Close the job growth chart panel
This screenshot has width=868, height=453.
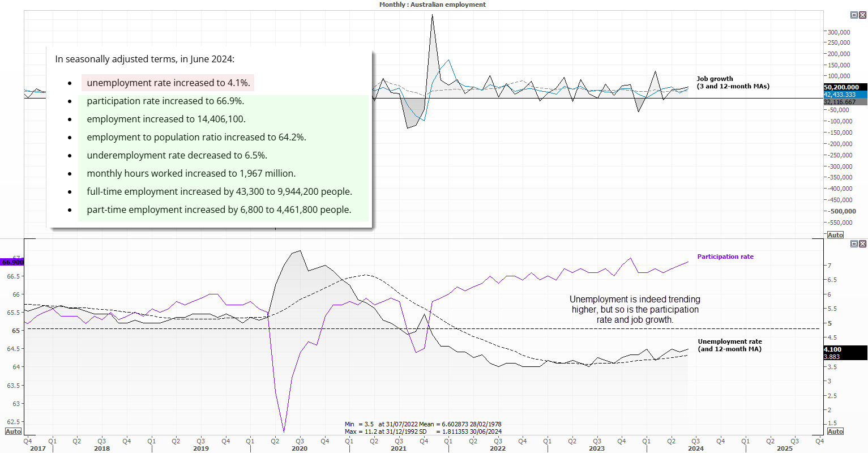click(863, 15)
